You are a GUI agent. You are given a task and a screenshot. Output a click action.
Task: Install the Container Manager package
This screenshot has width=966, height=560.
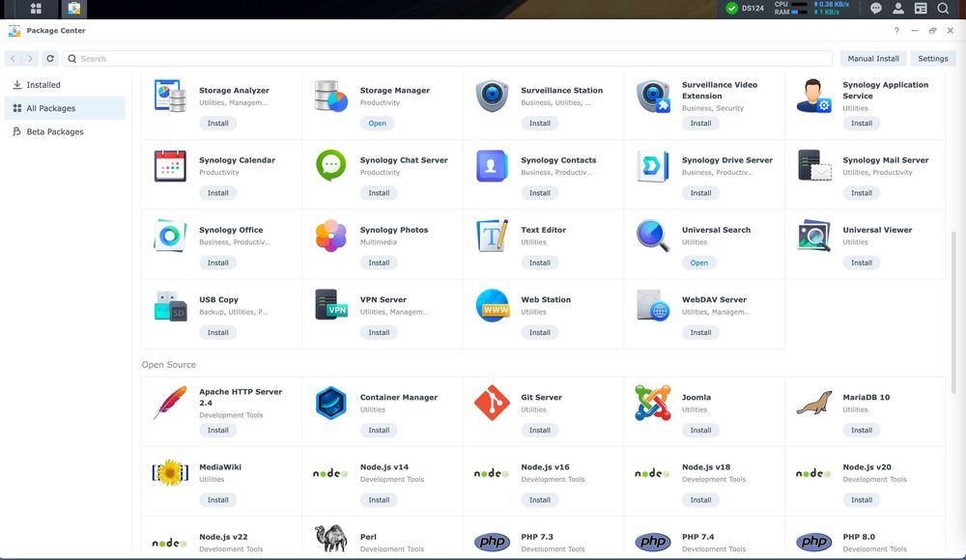[x=379, y=430]
